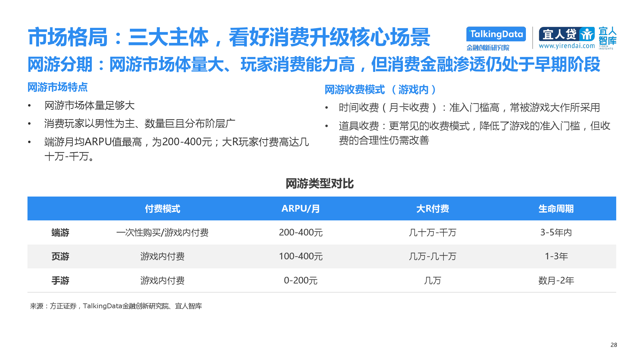The width and height of the screenshot is (644, 362).
Task: Click the page number 28
Action: 613,345
